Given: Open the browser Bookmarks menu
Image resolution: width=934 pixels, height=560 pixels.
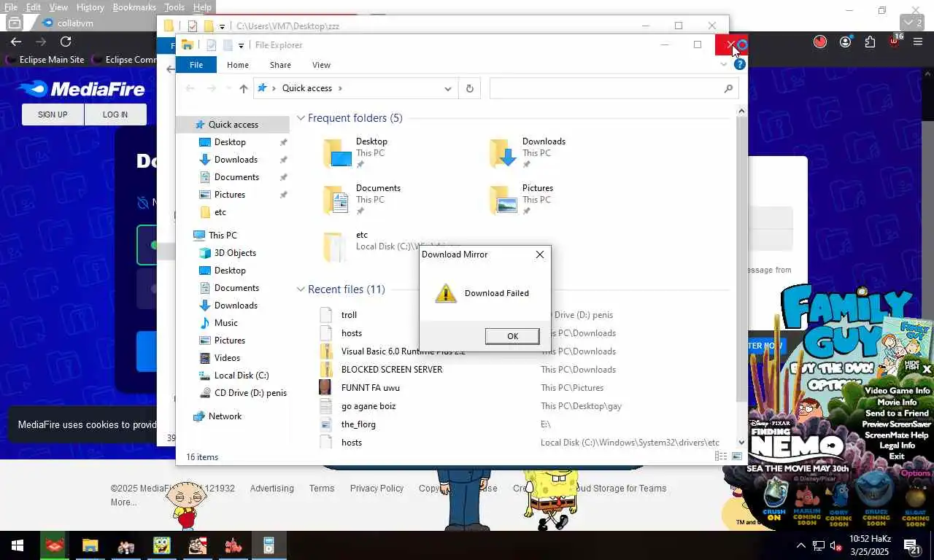Looking at the screenshot, I should (x=134, y=7).
